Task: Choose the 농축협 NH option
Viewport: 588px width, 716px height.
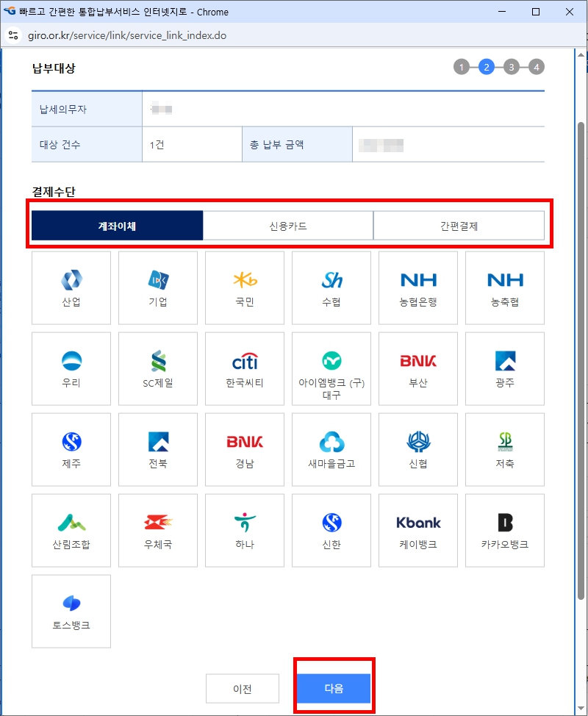Action: click(x=505, y=287)
